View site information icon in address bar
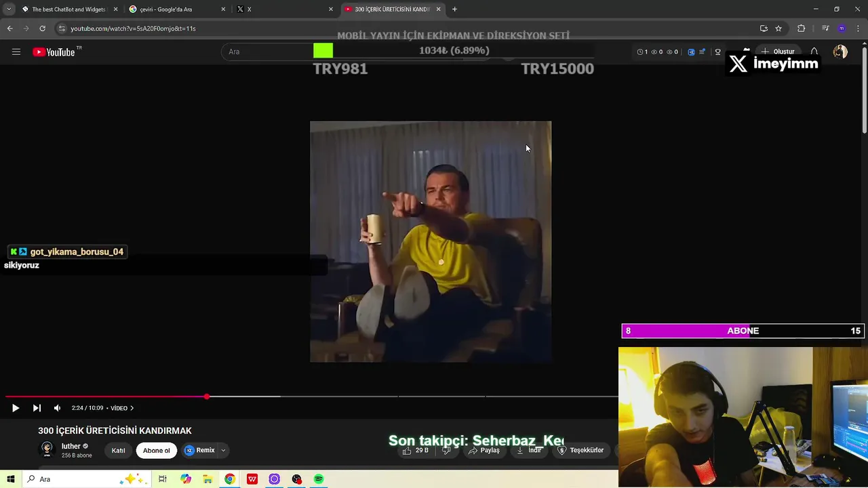The image size is (868, 488). pyautogui.click(x=62, y=28)
